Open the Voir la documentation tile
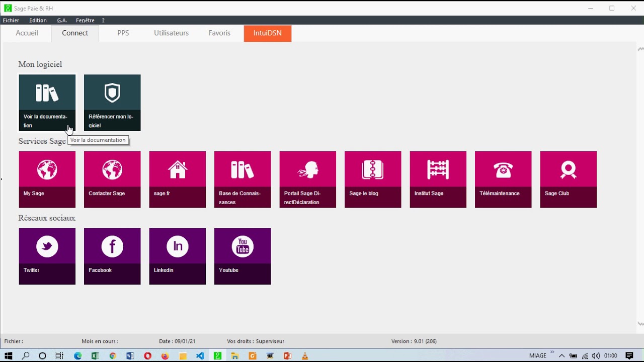 (47, 103)
